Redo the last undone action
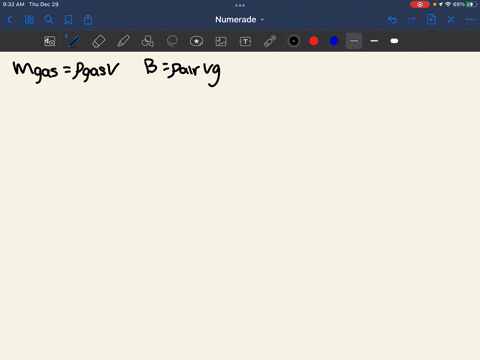The height and width of the screenshot is (360, 480). tap(412, 20)
